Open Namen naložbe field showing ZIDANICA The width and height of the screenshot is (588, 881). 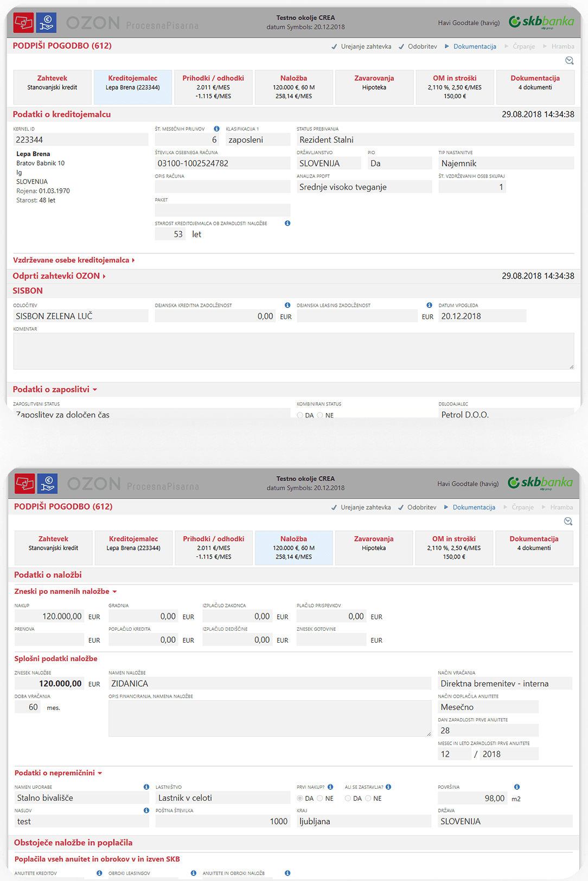[270, 683]
